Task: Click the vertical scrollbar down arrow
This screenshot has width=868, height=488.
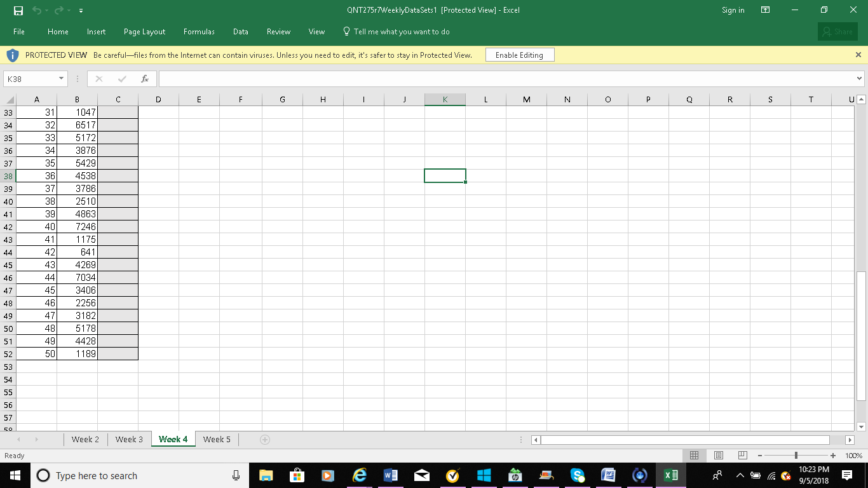Action: tap(861, 426)
